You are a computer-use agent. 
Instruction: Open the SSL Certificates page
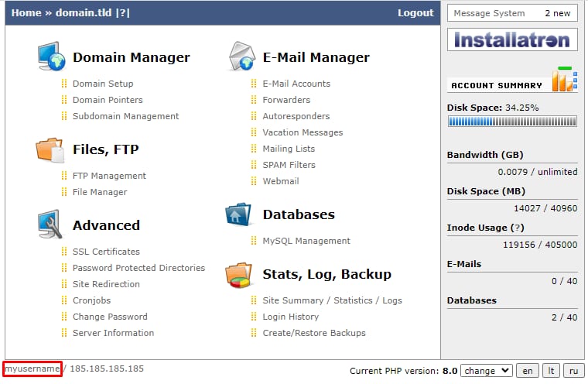tap(106, 252)
